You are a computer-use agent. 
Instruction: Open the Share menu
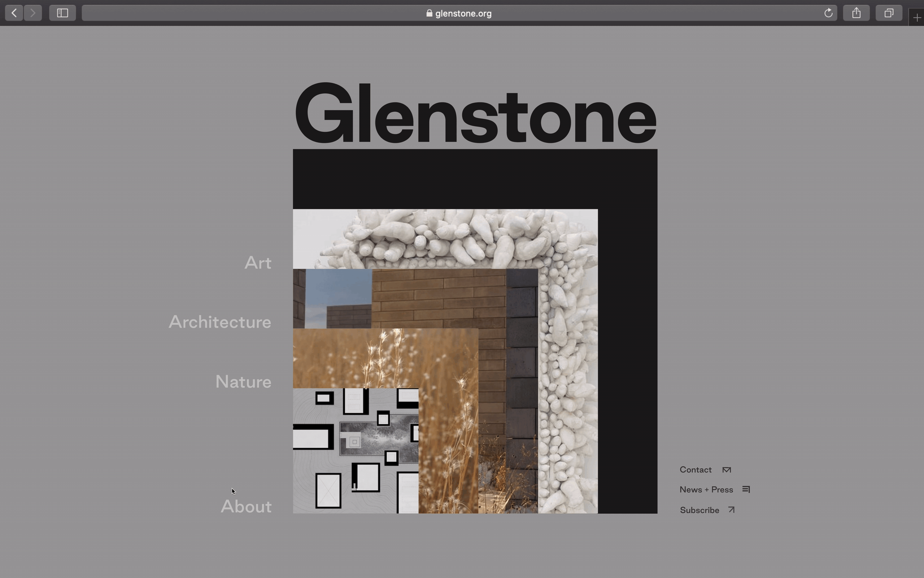pos(856,13)
